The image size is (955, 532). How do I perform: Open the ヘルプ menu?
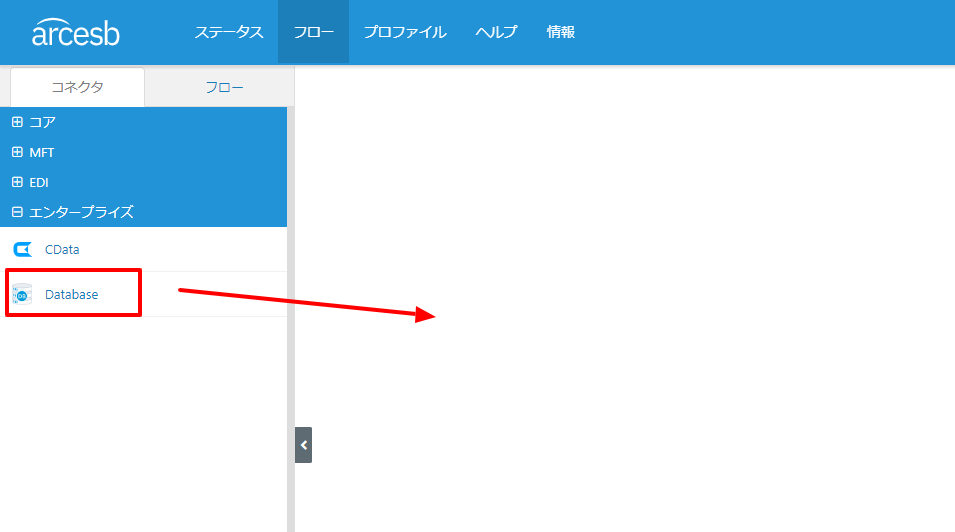point(496,32)
